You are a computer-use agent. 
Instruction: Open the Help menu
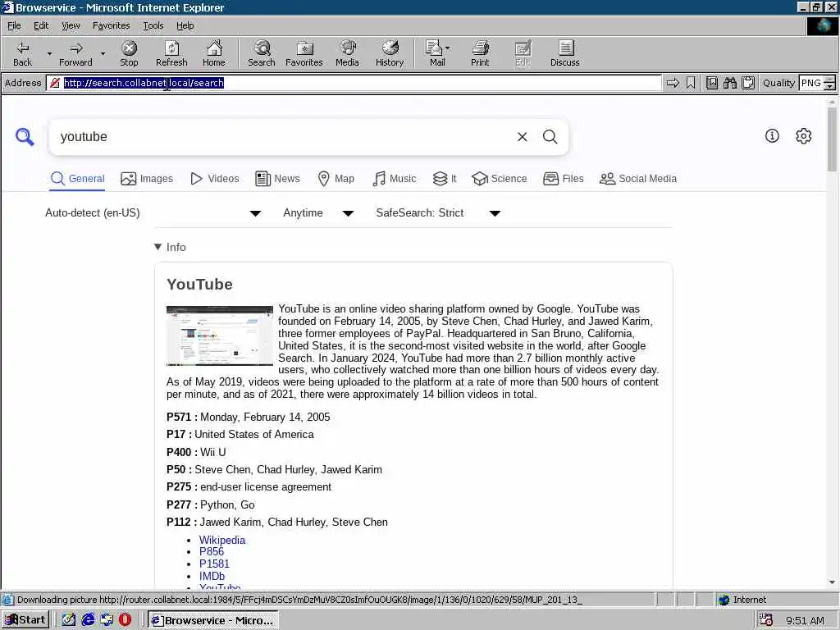coord(185,25)
